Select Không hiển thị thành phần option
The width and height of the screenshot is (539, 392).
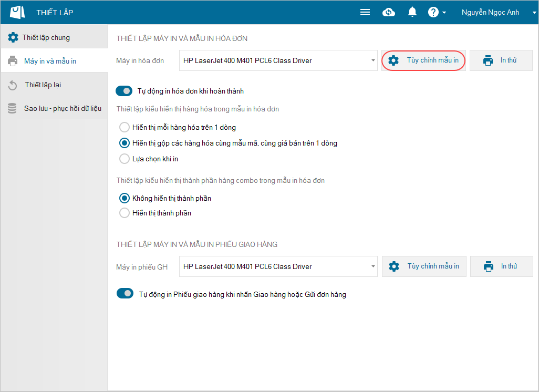tap(124, 198)
